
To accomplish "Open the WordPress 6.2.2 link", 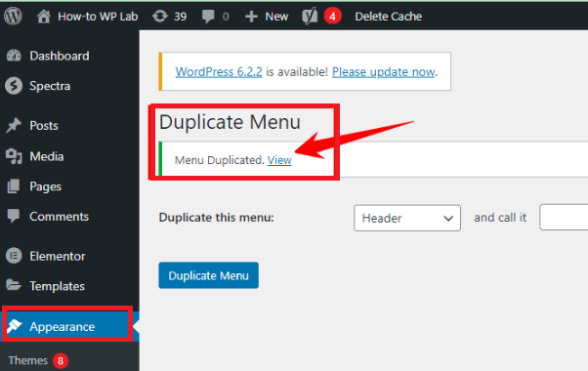I will [x=219, y=71].
